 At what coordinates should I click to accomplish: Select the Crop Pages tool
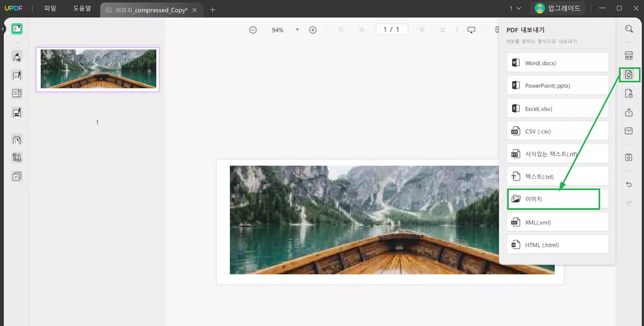17,157
